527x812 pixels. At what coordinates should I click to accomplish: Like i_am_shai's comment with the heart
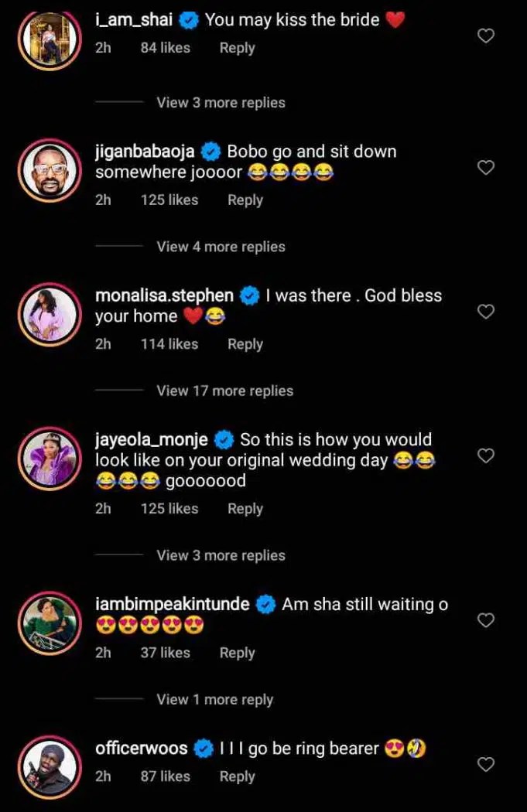(x=485, y=36)
